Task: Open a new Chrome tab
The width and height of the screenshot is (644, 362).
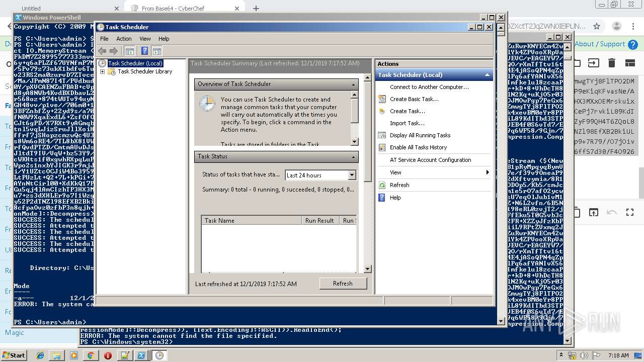Action: tap(256, 9)
